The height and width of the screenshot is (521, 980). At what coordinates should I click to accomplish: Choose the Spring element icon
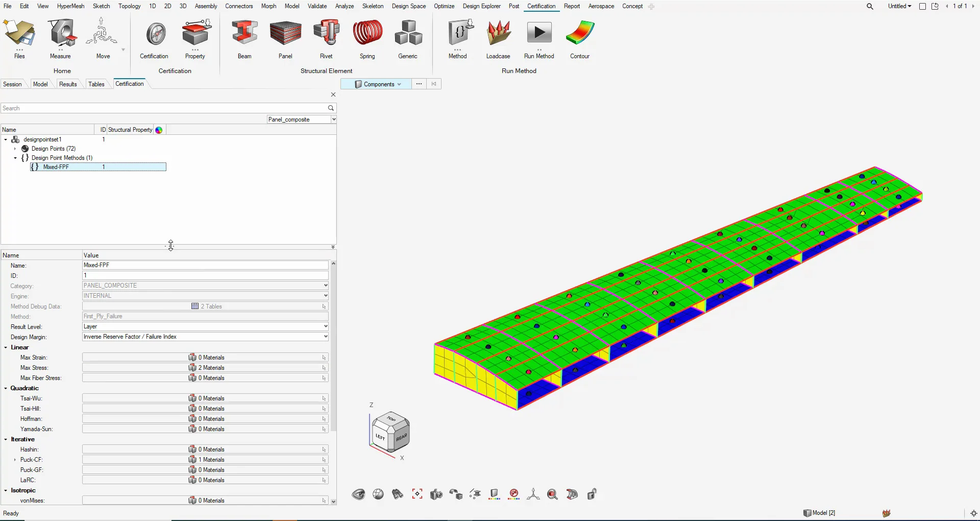tap(367, 34)
